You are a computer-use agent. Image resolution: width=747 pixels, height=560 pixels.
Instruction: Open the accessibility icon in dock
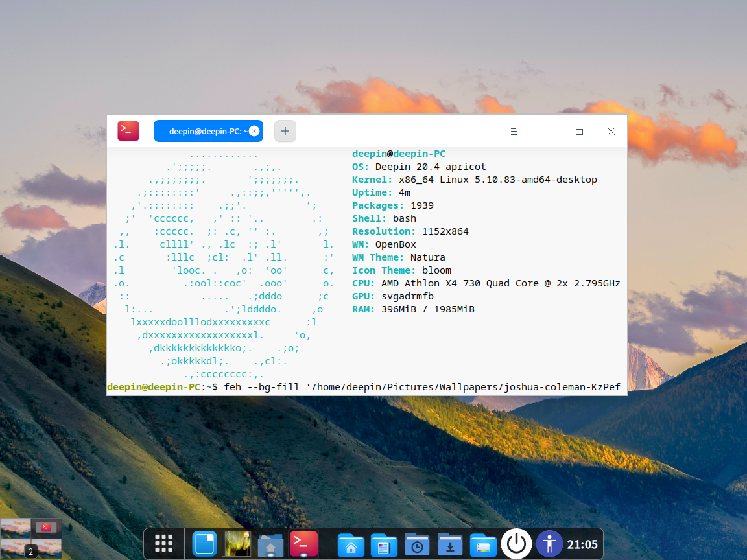click(x=549, y=544)
